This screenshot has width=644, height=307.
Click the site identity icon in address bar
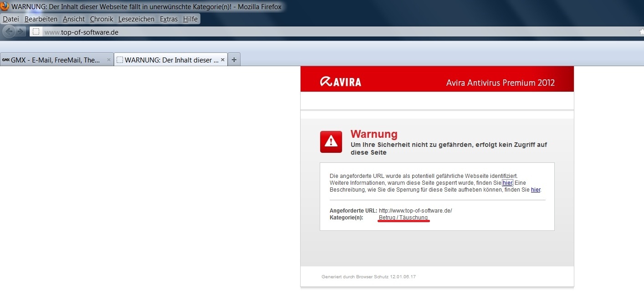pyautogui.click(x=36, y=32)
